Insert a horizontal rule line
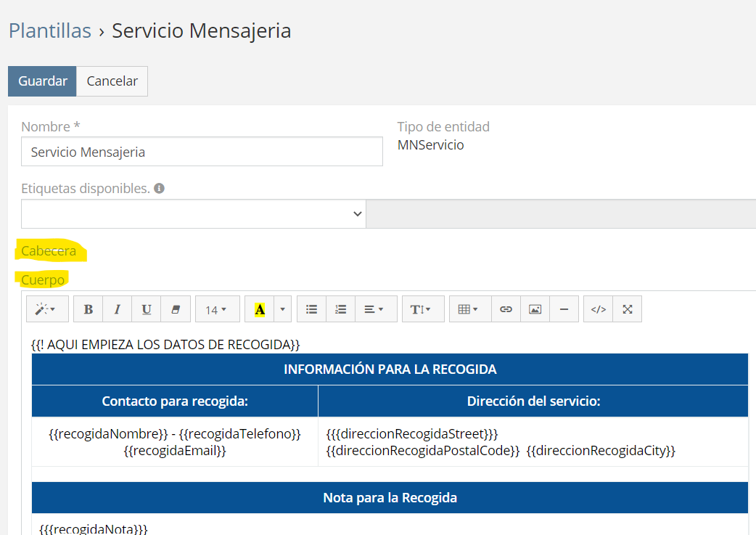 pyautogui.click(x=564, y=309)
